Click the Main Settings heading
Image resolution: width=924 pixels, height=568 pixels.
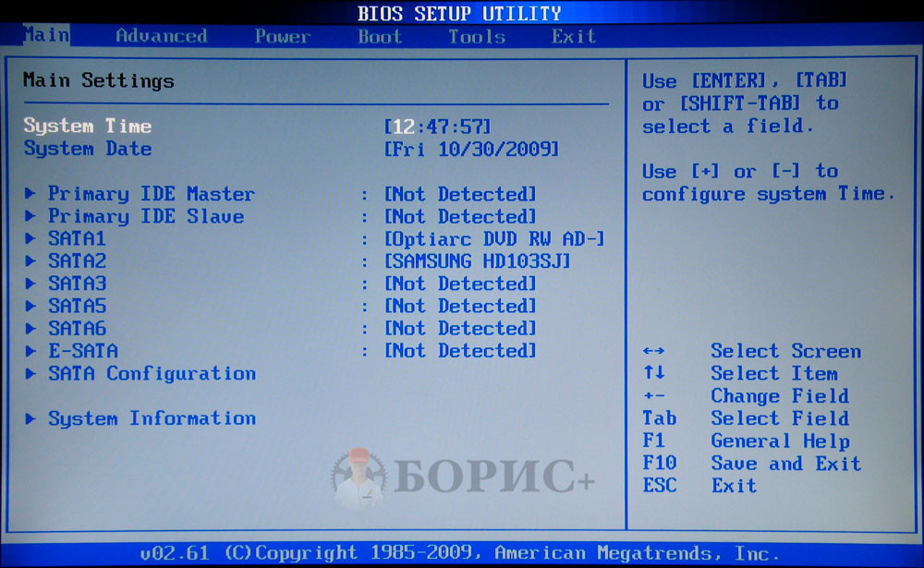[99, 80]
